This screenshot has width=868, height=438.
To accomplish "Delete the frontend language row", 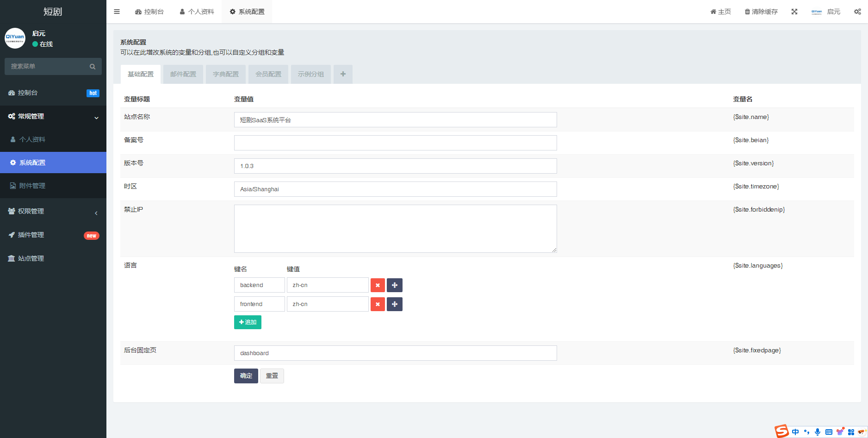I will coord(378,304).
